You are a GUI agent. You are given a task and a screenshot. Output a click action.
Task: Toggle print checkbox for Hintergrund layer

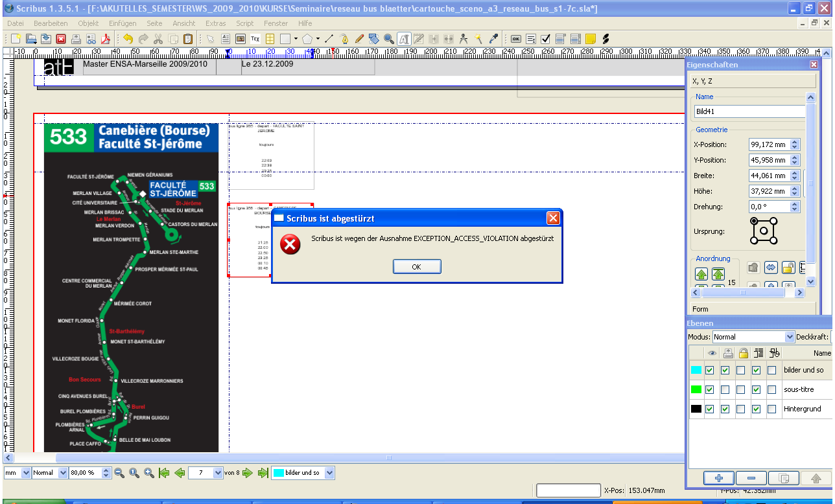pos(725,409)
